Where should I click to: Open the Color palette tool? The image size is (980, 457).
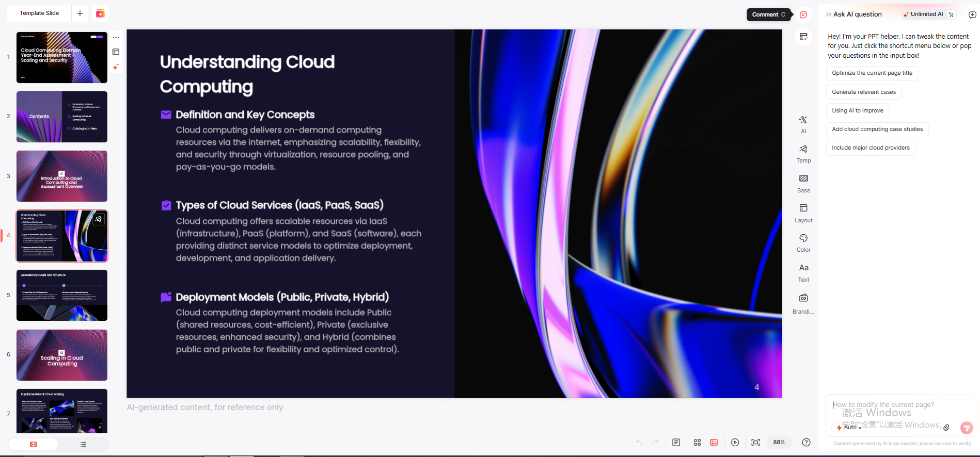coord(803,243)
